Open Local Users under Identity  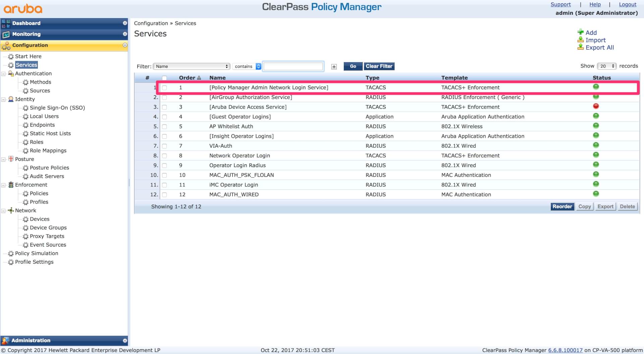(44, 116)
